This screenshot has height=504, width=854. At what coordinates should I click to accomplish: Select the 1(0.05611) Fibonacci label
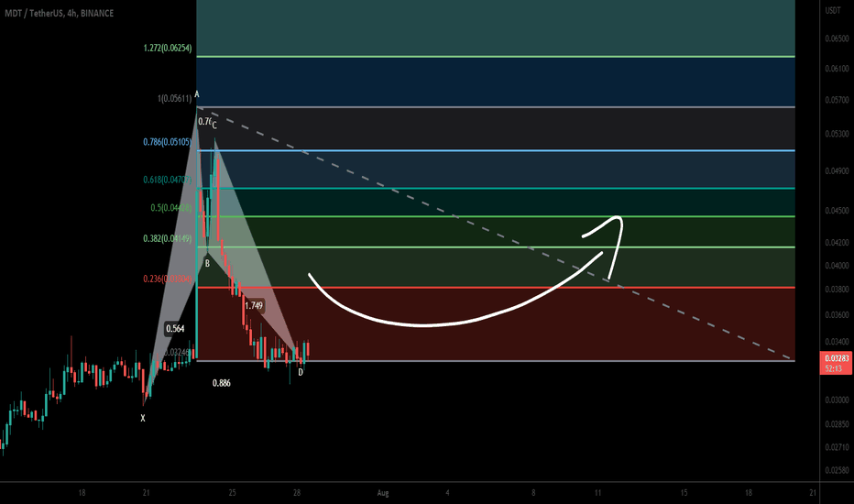point(175,99)
